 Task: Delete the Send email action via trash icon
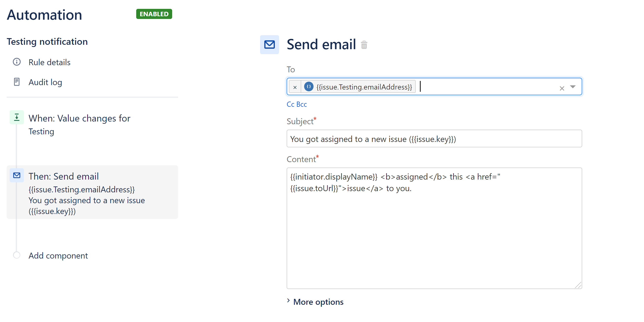click(x=364, y=45)
